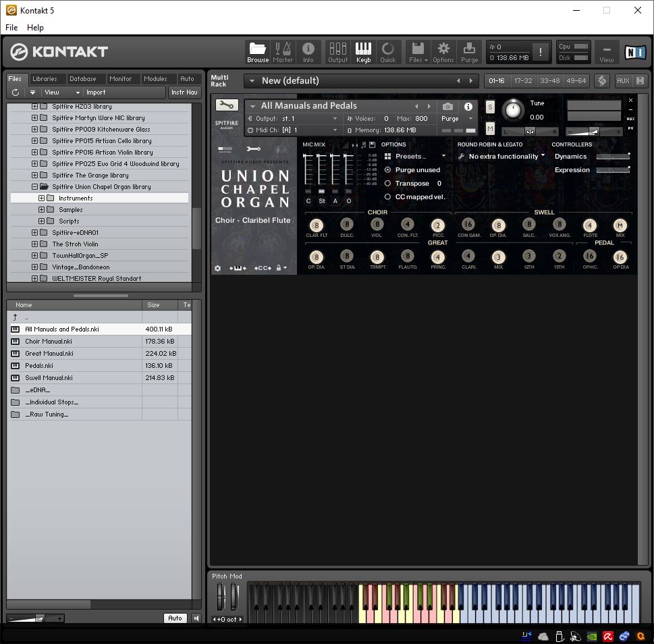
Task: Collapse Spitfire Union Chapel Organ library folder
Action: click(x=34, y=187)
